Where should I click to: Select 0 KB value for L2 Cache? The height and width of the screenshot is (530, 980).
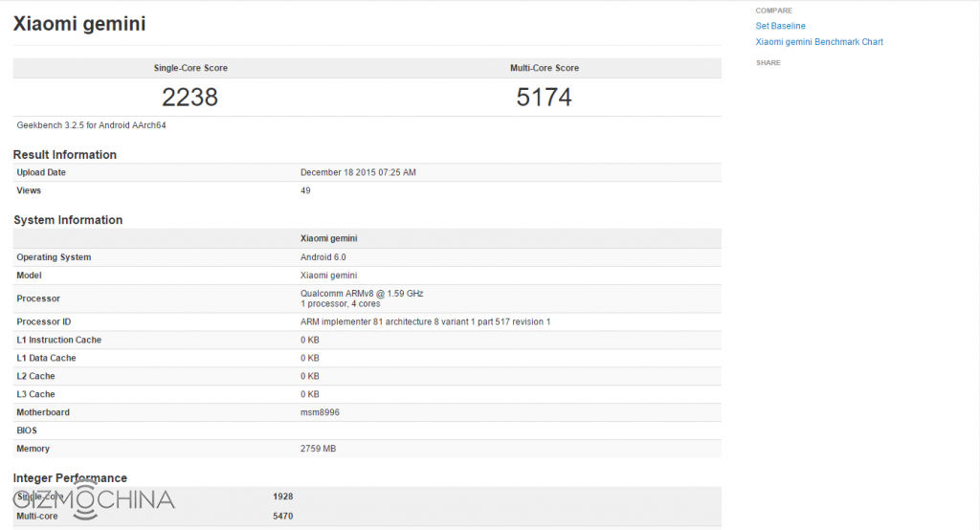(x=310, y=376)
